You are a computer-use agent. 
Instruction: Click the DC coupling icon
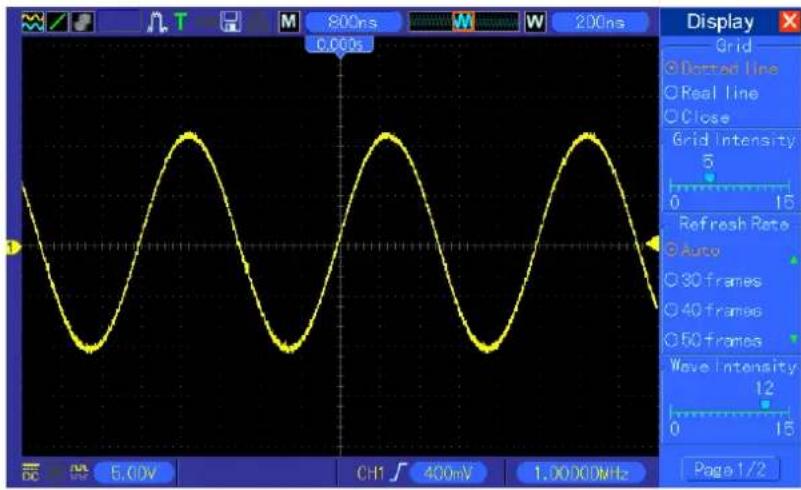coord(31,473)
